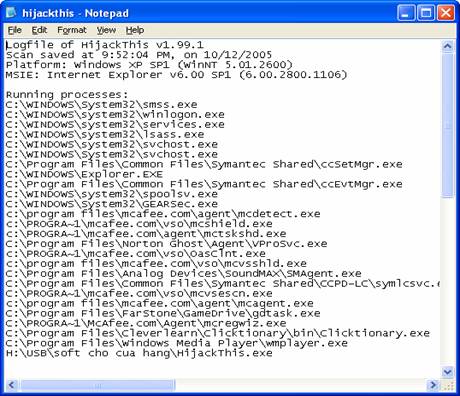Minimize the hijackthis Notepad window
Screen dimensions: 460x396
pyautogui.click(x=406, y=13)
